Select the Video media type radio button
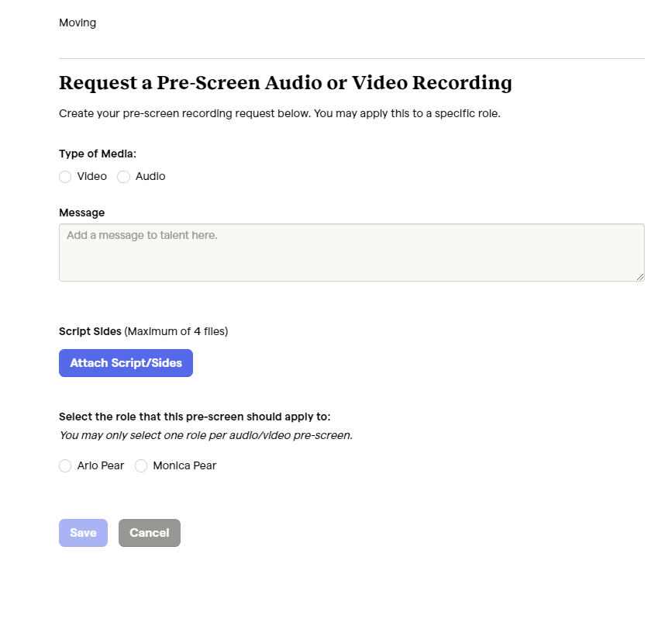The image size is (672, 619). [65, 177]
